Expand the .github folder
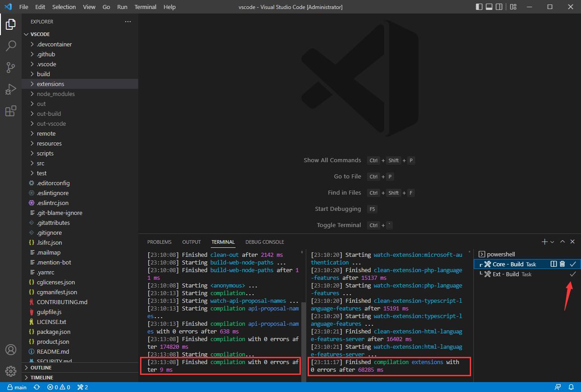Screen dimensions: 581x392 [x=80, y=54]
